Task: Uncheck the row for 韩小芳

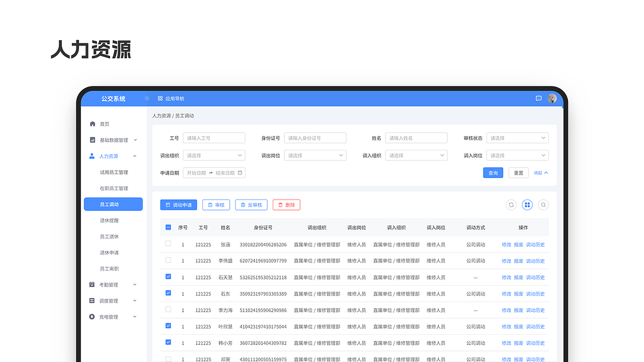Action: pos(168,342)
